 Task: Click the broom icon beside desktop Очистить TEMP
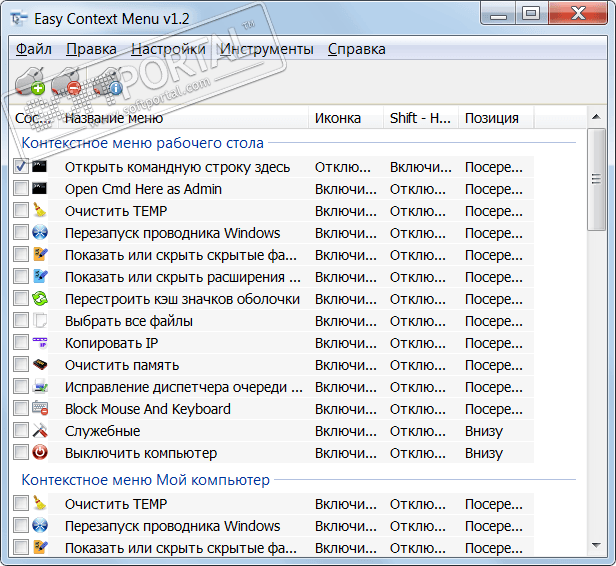[x=40, y=211]
